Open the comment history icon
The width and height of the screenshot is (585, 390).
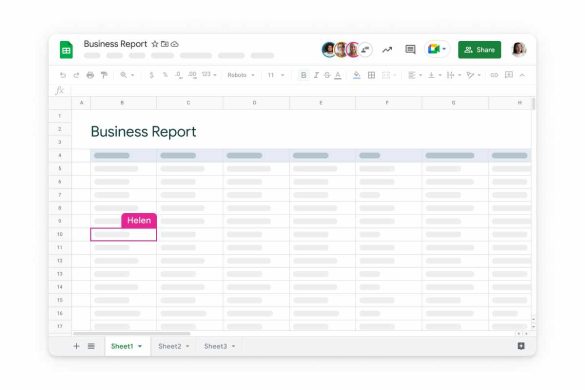410,49
